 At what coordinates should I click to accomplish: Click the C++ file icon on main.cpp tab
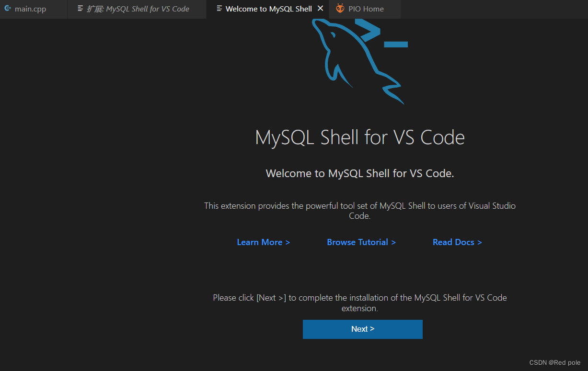(x=7, y=8)
